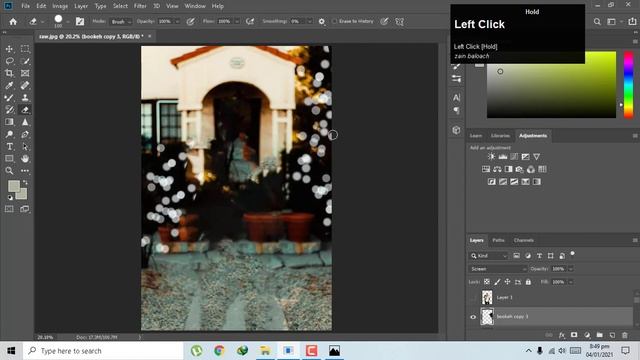Click the foreground color swatch
This screenshot has width=640, height=360.
click(x=13, y=187)
